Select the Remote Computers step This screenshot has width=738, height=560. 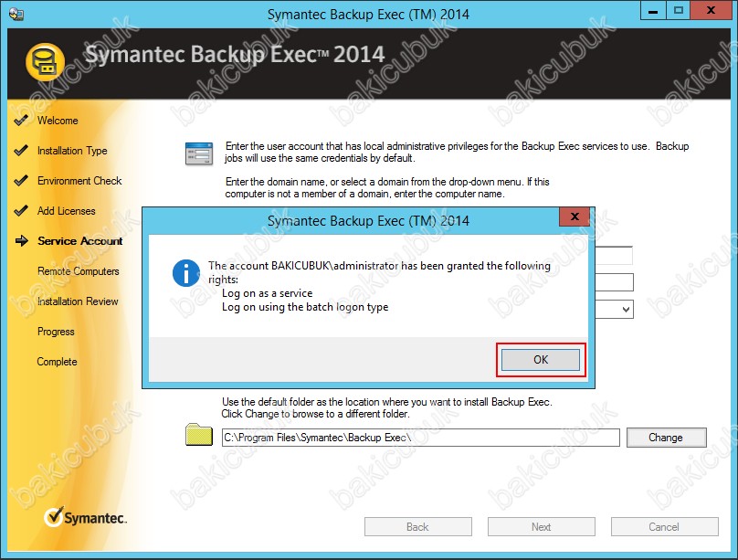[x=79, y=271]
